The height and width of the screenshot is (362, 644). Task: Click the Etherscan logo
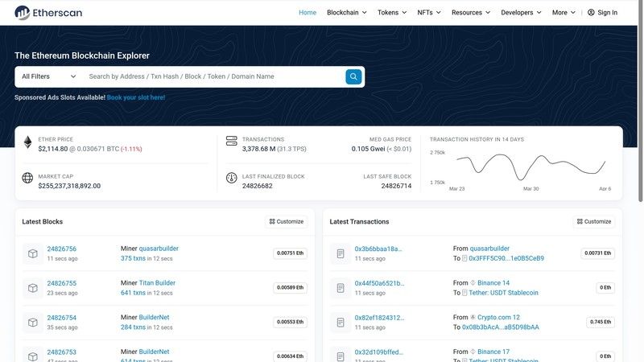click(x=48, y=13)
